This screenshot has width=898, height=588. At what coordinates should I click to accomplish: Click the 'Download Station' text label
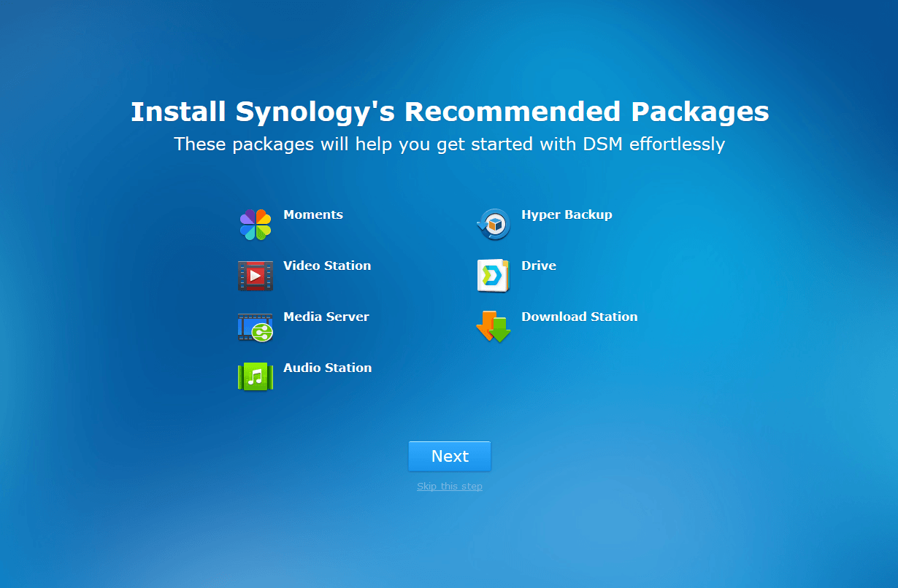click(580, 317)
